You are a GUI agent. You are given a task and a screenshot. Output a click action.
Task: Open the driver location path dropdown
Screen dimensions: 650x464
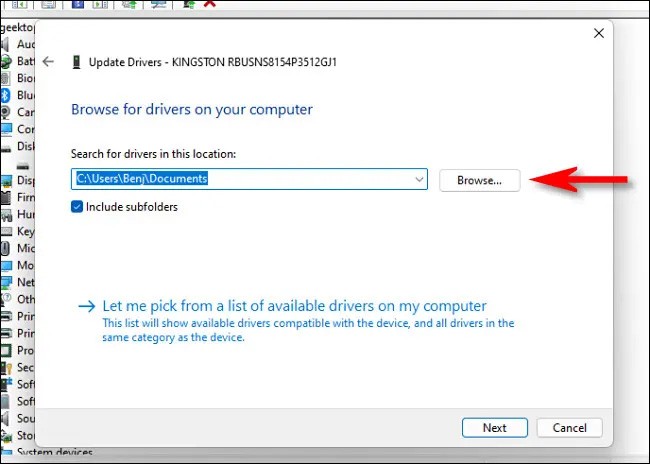pos(420,180)
